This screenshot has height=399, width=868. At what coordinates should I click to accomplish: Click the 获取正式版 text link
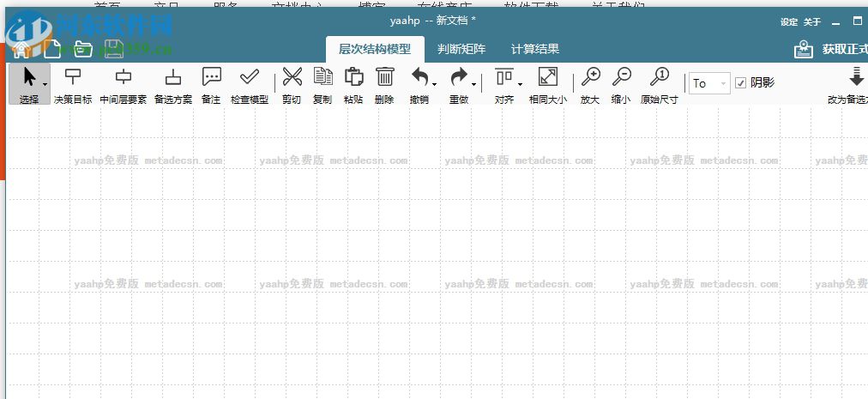coord(845,49)
